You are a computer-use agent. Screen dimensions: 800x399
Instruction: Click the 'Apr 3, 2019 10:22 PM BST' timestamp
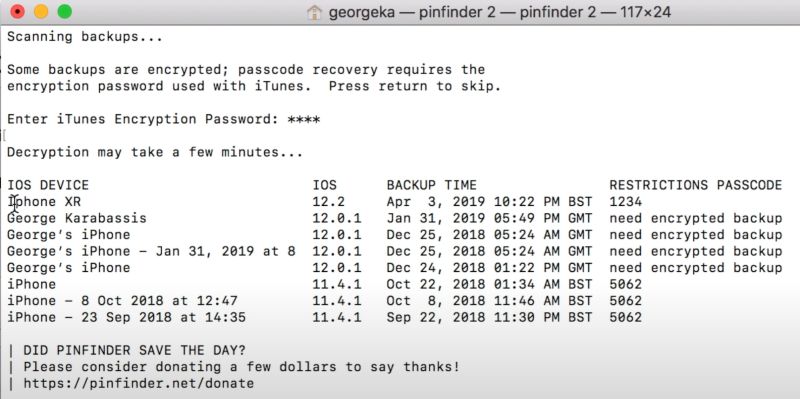(489, 202)
